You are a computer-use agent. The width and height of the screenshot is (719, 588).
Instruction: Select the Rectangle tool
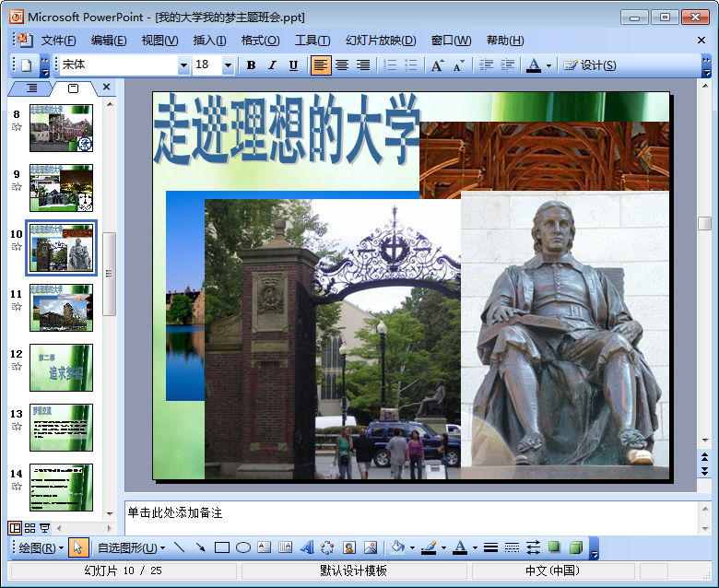pyautogui.click(x=222, y=547)
